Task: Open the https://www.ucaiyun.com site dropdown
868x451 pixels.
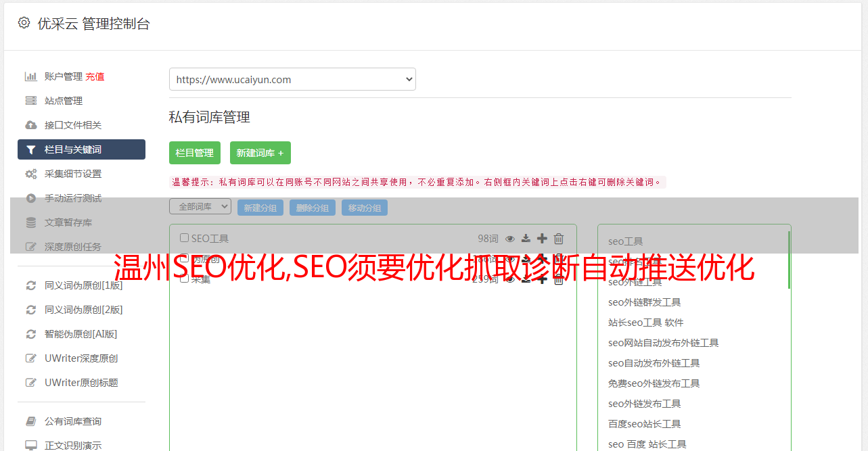Action: pos(292,79)
